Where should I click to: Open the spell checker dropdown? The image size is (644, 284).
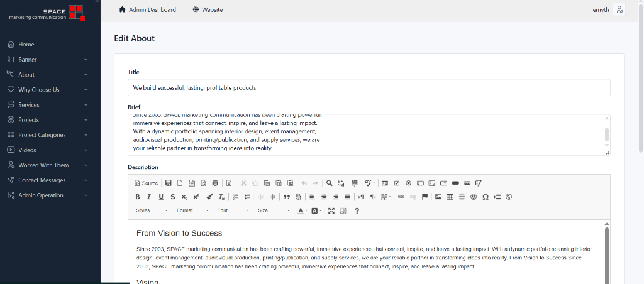pyautogui.click(x=370, y=183)
